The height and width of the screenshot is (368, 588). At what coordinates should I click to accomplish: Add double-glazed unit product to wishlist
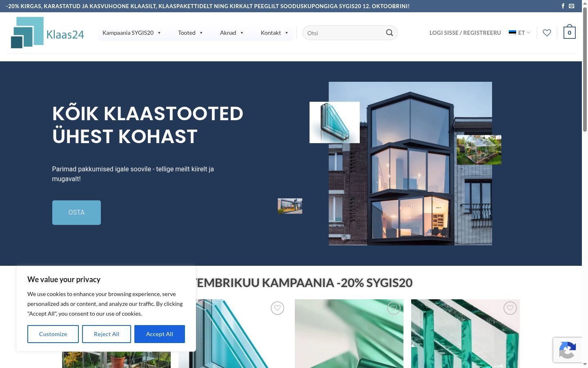pos(277,308)
